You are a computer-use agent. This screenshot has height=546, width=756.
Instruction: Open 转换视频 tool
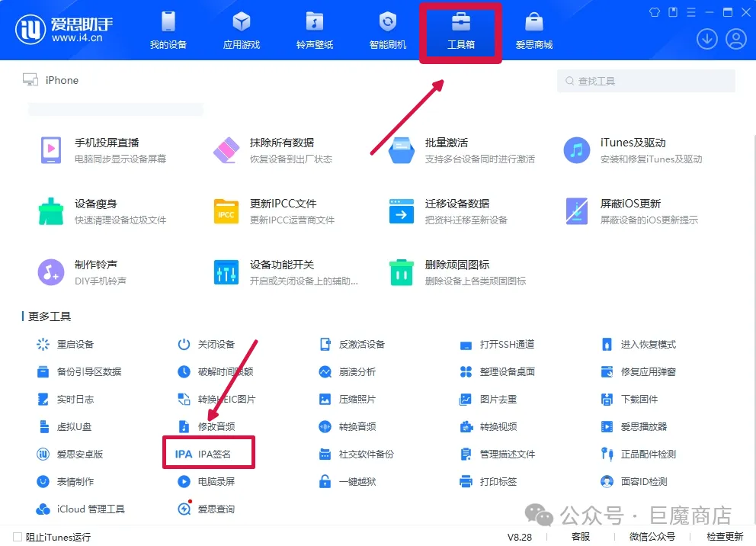point(488,427)
